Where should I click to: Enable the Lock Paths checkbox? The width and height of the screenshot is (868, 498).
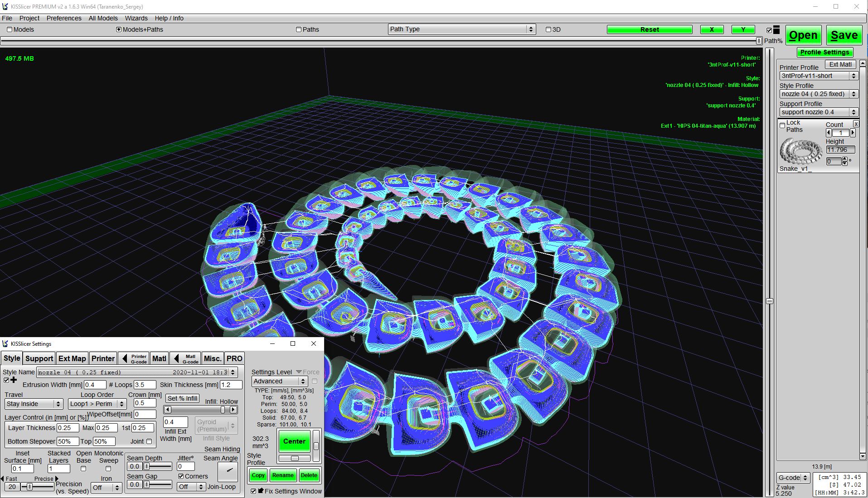(782, 126)
